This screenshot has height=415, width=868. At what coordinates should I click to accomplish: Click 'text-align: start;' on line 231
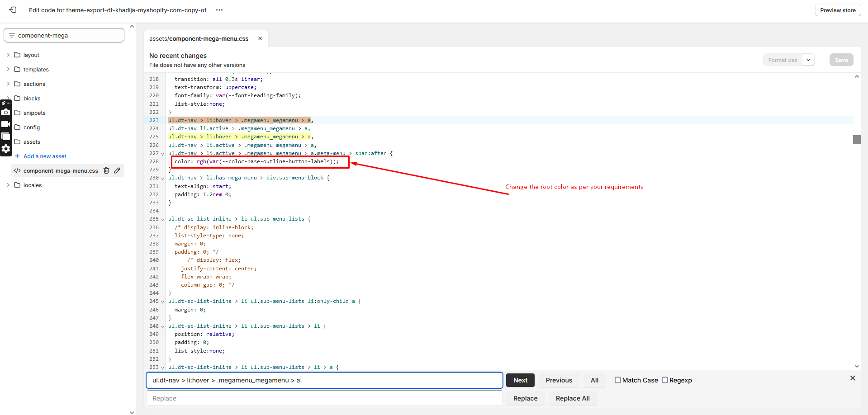(203, 186)
